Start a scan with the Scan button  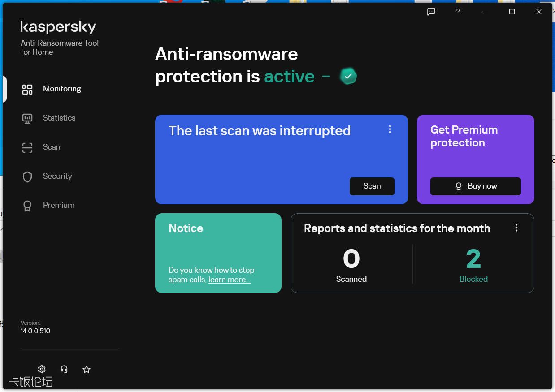coord(372,186)
